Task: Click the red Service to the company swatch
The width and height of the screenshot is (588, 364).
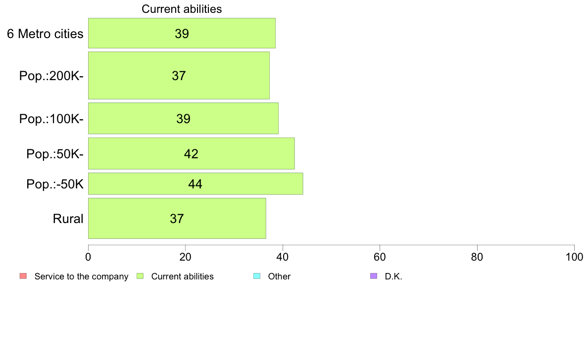Action: click(x=23, y=276)
